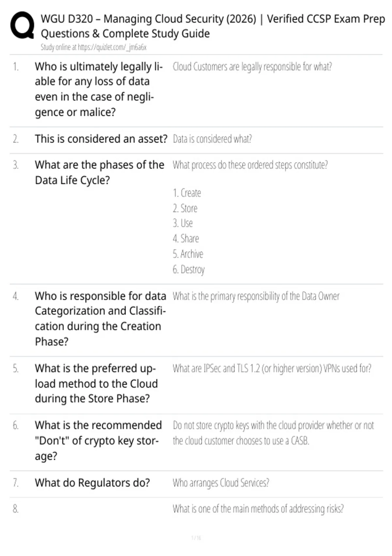Click the 'Data is considered what?' definition
The height and width of the screenshot is (556, 392).
(x=212, y=139)
